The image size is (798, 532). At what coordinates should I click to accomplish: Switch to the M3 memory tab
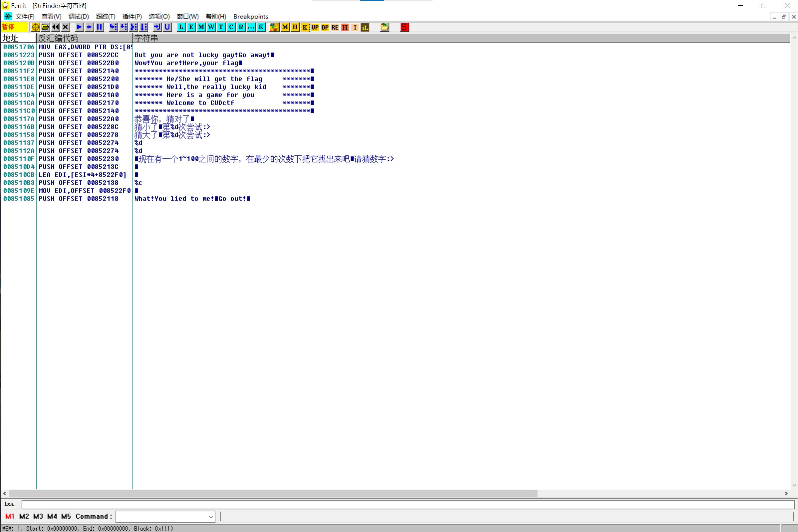click(x=38, y=516)
